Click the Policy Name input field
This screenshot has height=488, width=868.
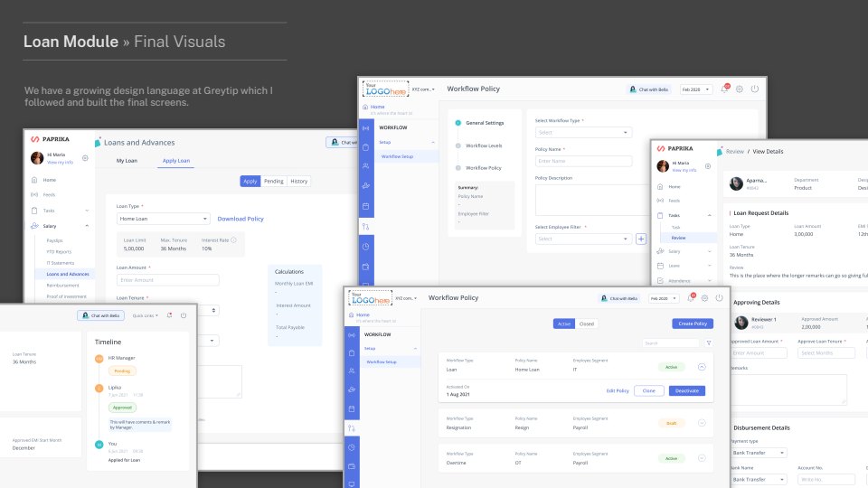tap(583, 161)
